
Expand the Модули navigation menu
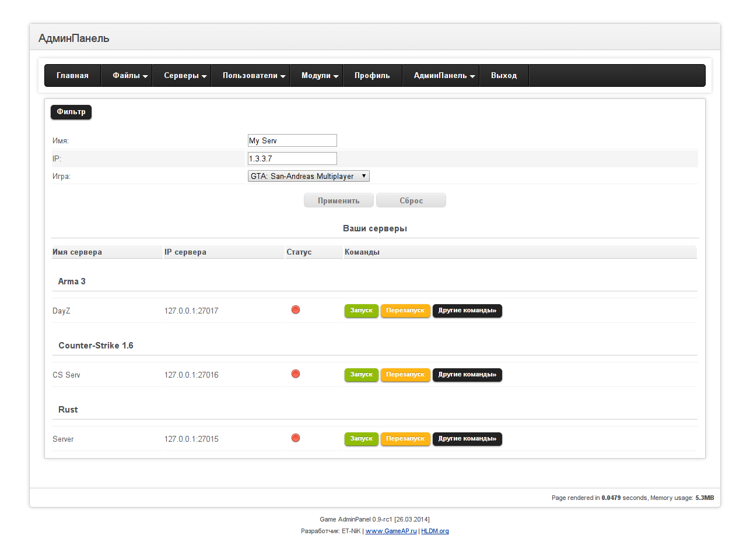(320, 76)
